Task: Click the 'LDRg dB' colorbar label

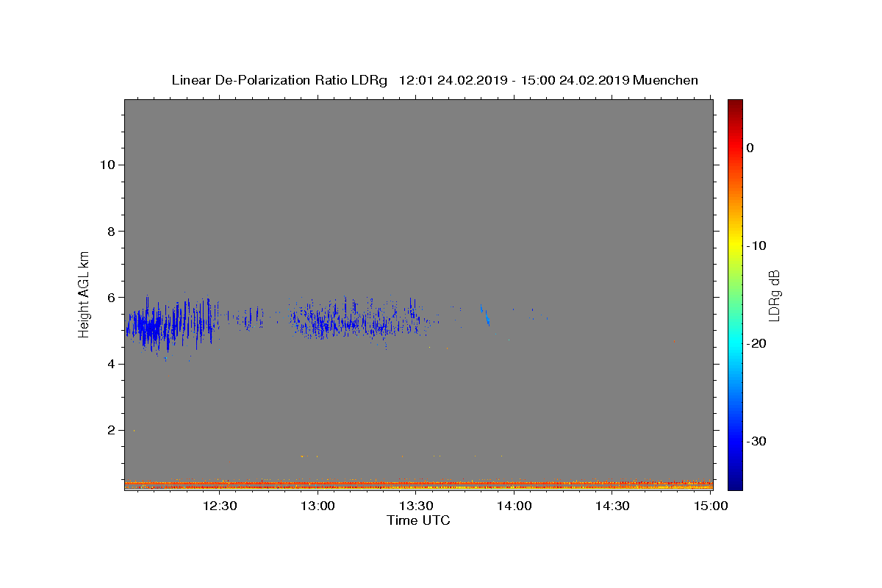Action: click(x=773, y=295)
